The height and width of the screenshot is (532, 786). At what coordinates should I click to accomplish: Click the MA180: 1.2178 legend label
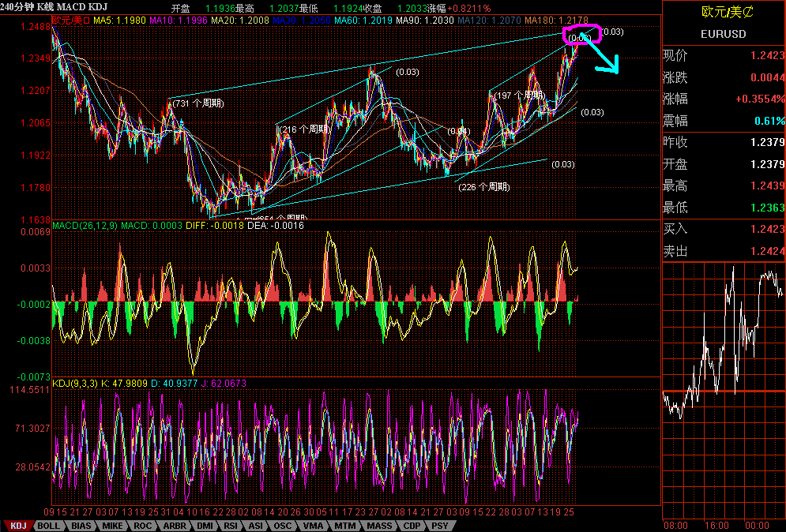(556, 21)
